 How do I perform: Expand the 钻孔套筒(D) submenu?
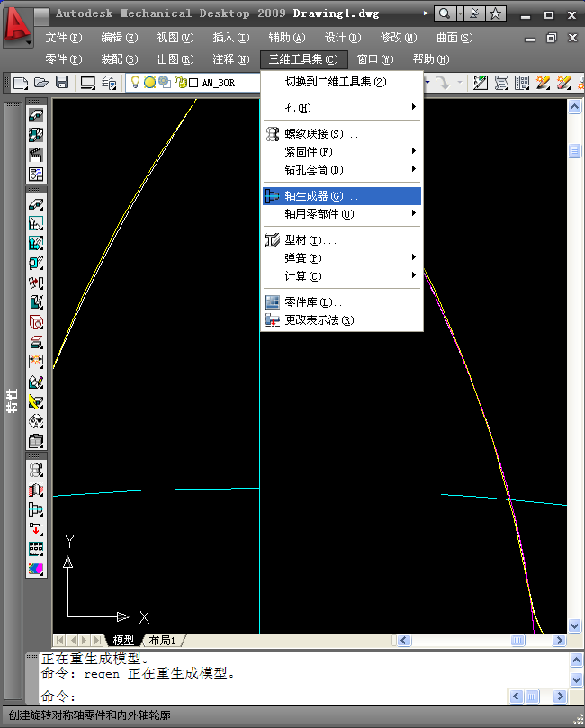tap(342, 170)
